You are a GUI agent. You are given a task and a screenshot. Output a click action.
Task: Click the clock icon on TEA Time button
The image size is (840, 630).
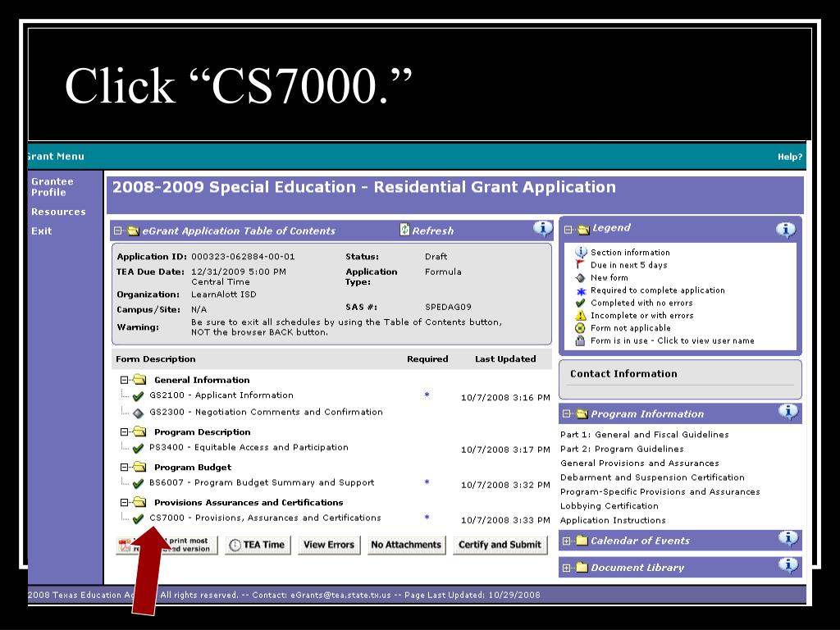pyautogui.click(x=235, y=545)
